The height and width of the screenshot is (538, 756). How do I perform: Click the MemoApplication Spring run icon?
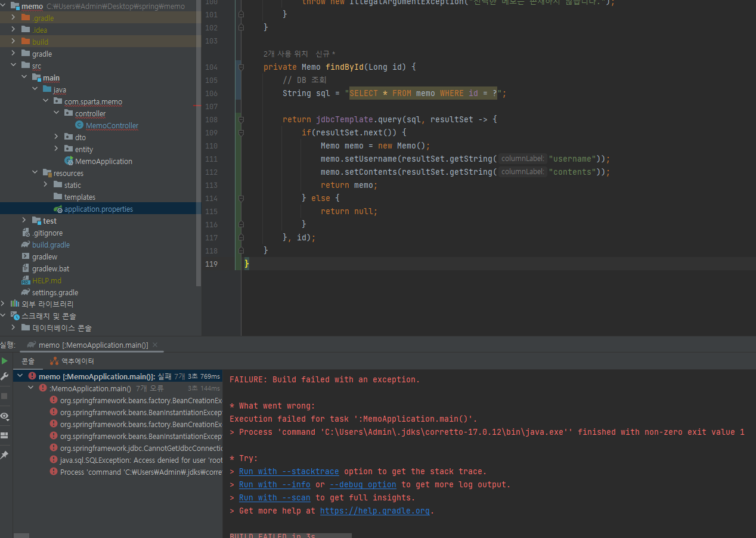[69, 161]
